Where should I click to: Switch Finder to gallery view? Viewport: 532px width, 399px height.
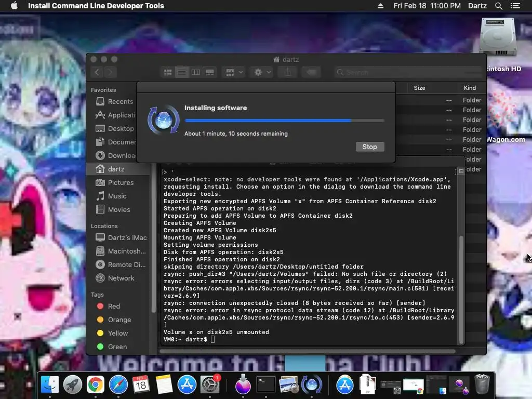click(x=210, y=72)
